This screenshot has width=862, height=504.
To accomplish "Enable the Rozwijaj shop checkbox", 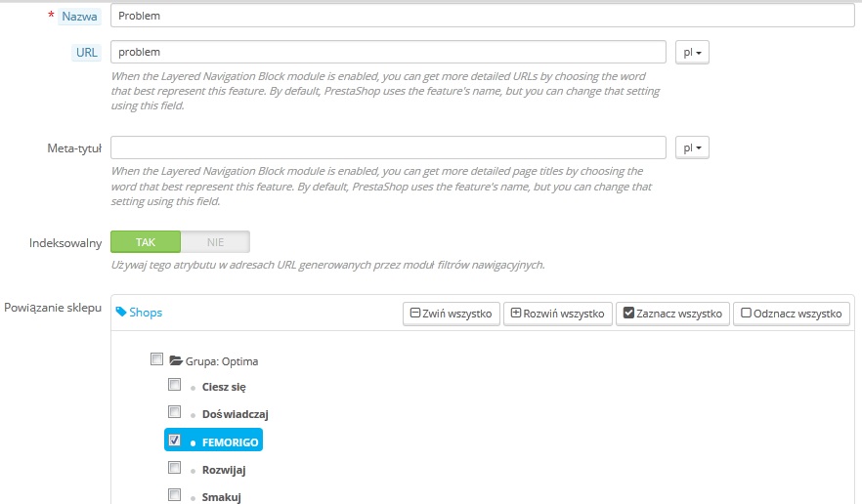I will (x=175, y=469).
